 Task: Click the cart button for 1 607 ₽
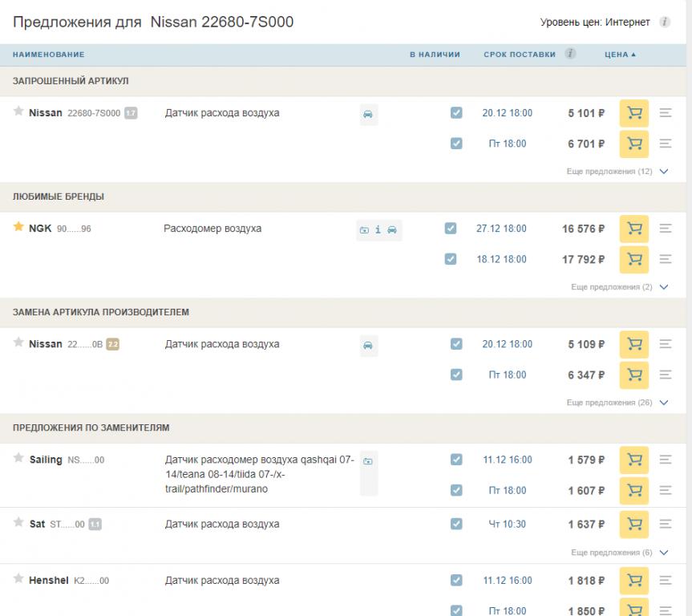click(x=634, y=491)
